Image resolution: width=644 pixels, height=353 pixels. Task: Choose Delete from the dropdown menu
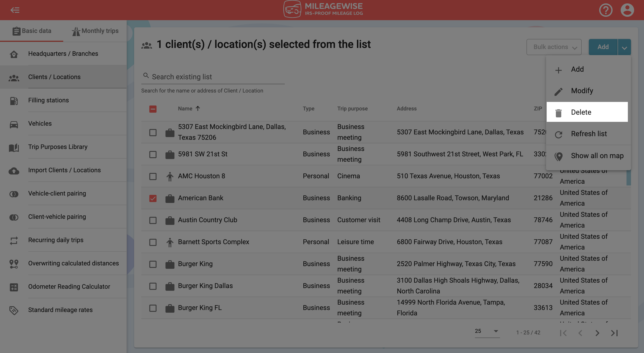[587, 112]
